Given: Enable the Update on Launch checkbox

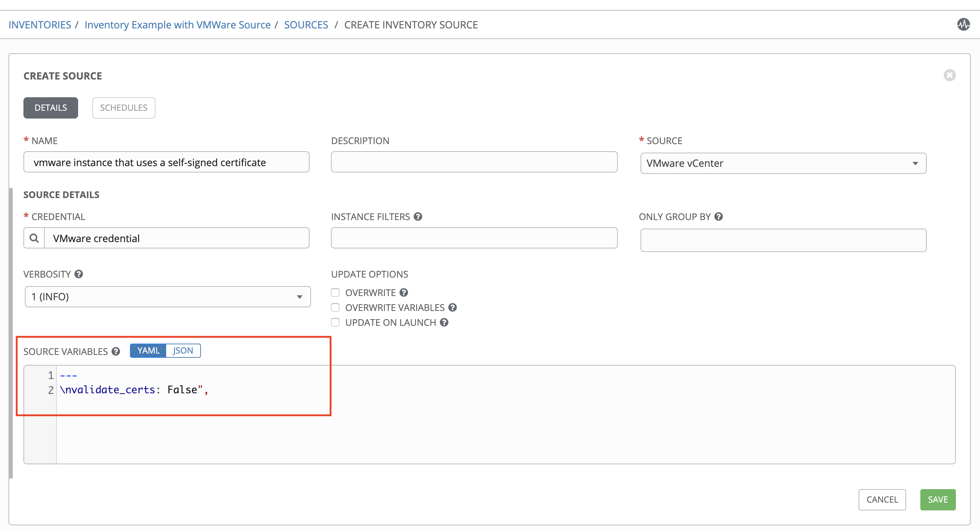Looking at the screenshot, I should click(335, 322).
